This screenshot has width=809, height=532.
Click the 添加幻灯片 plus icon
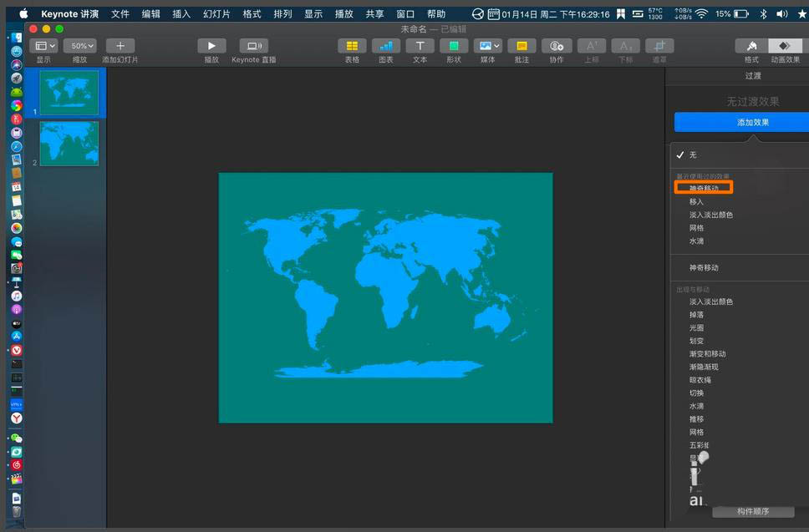coord(120,46)
